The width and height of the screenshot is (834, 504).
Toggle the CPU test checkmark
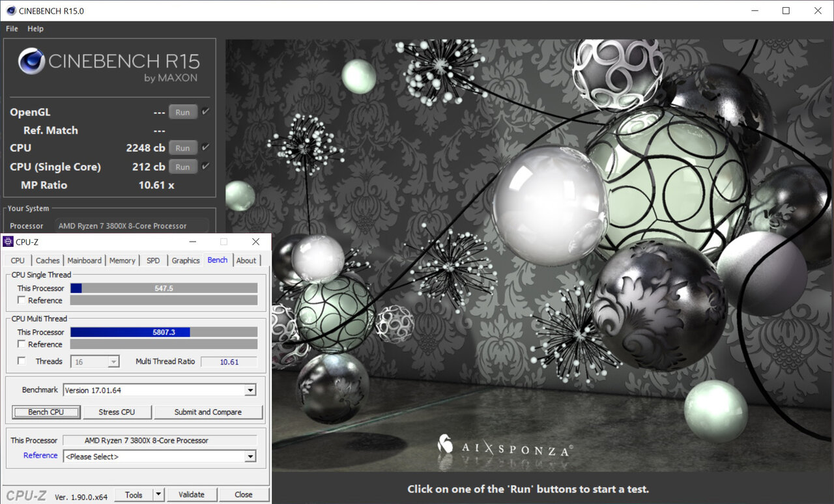click(x=206, y=148)
